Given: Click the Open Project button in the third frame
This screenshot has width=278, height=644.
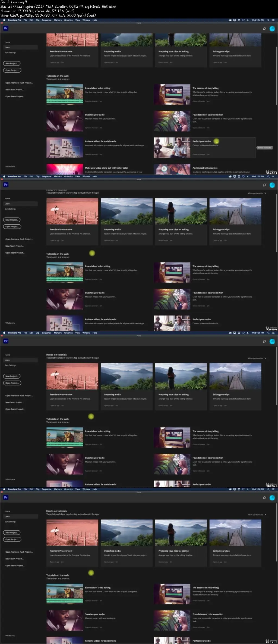Looking at the screenshot, I should point(12,383).
